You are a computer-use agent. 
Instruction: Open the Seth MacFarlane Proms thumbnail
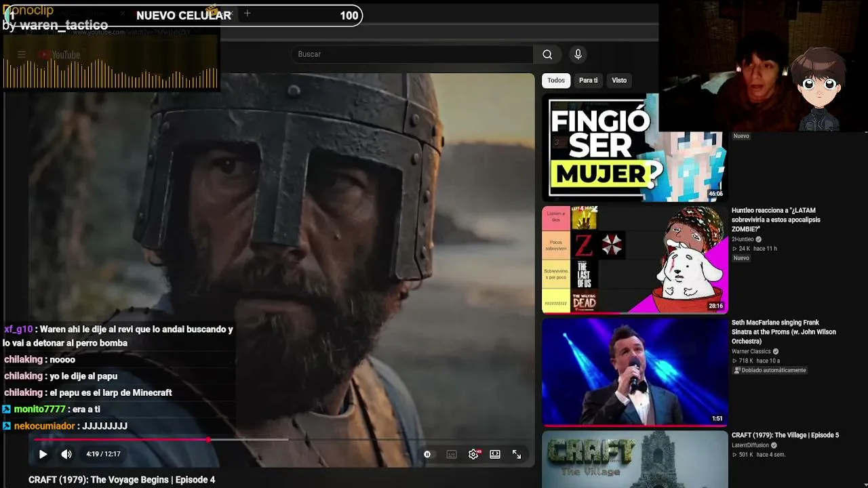(x=635, y=372)
